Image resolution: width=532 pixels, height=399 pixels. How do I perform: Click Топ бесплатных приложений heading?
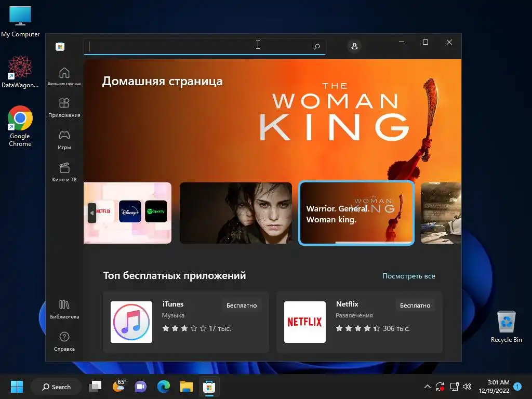click(175, 275)
